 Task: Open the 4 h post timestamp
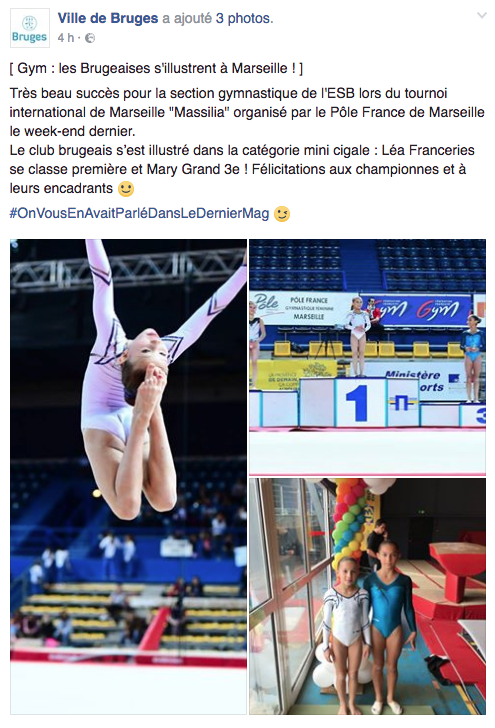[65, 38]
